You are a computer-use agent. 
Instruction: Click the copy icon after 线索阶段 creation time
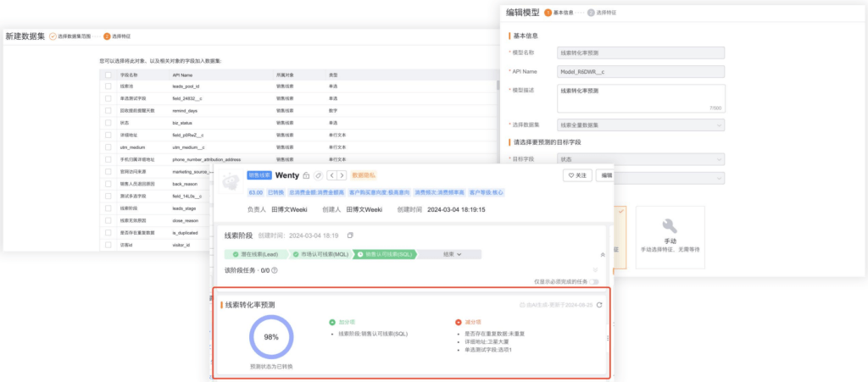(x=350, y=235)
